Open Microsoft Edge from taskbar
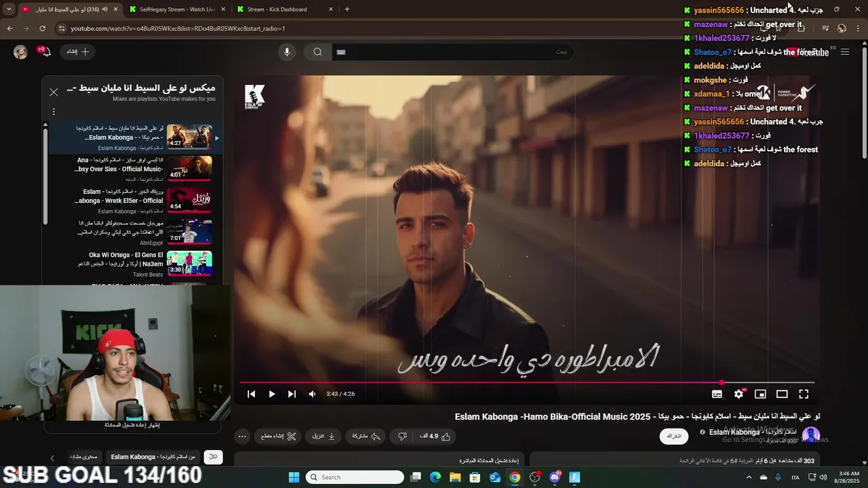This screenshot has width=868, height=488. (x=435, y=477)
